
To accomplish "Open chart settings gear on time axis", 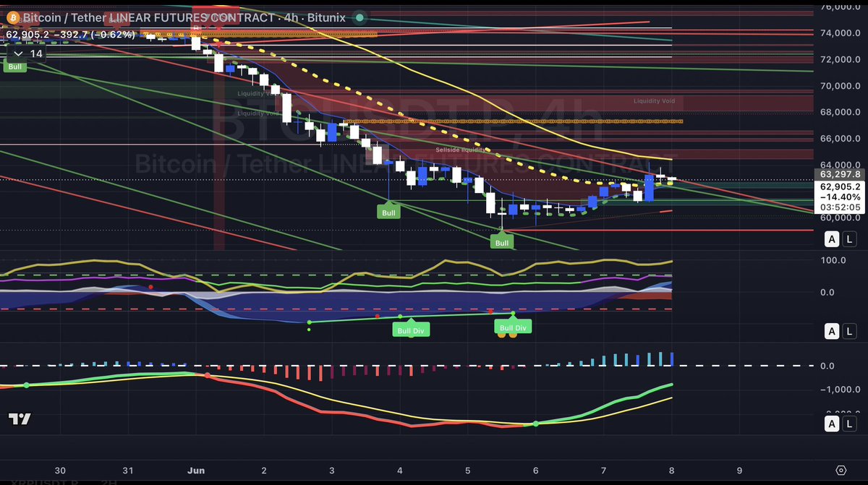I will point(841,469).
